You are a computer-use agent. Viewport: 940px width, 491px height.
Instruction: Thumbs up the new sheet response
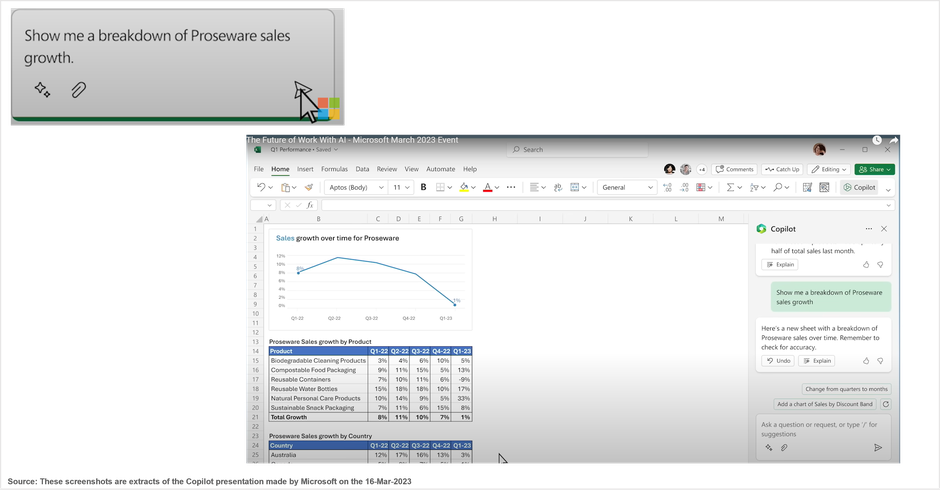(866, 361)
